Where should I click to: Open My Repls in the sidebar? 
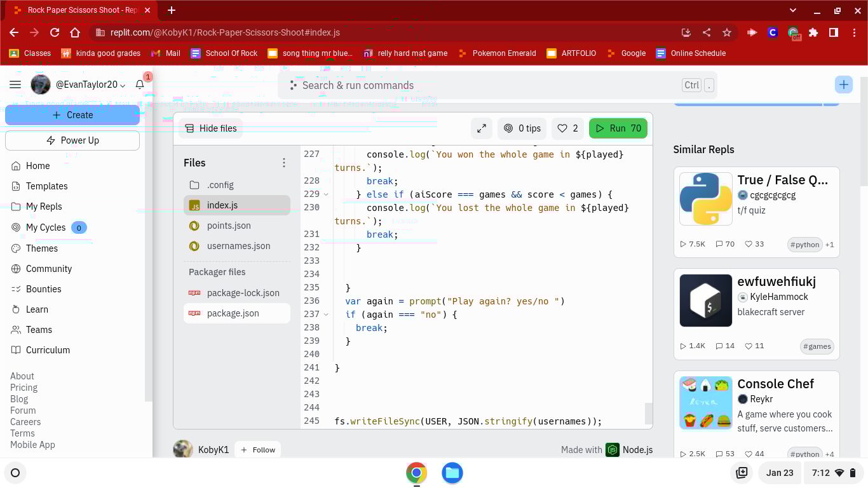44,207
